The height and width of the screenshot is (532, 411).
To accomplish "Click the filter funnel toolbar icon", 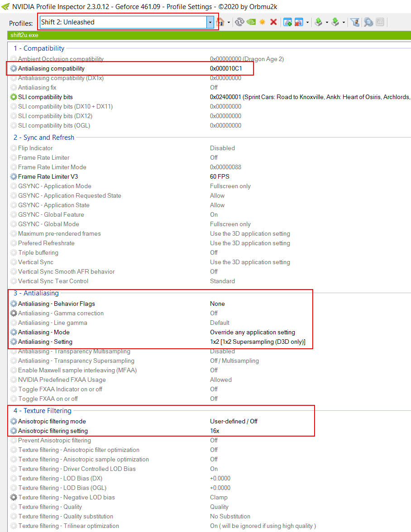I will pyautogui.click(x=355, y=22).
